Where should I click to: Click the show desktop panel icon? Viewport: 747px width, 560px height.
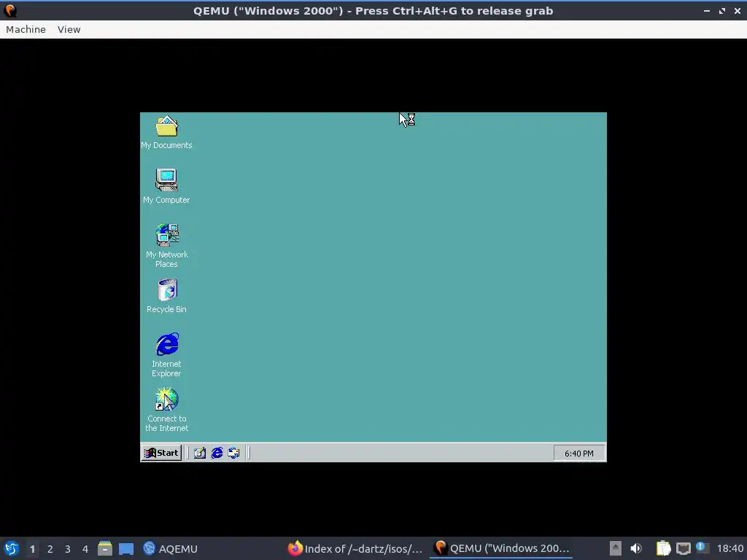pos(125,548)
